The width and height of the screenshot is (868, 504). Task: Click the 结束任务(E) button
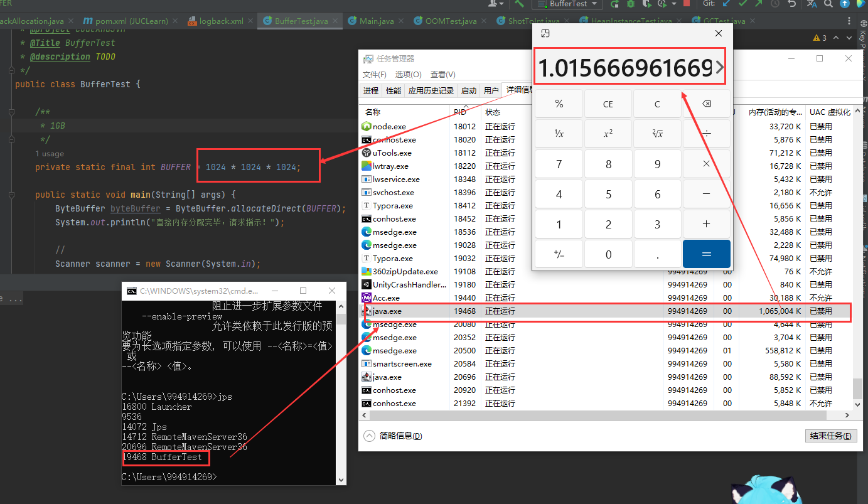[x=830, y=436]
